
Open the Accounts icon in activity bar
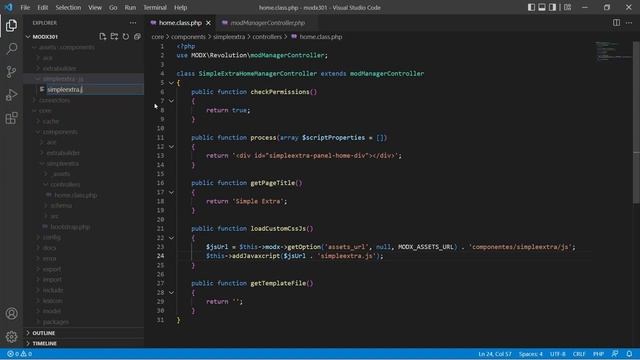11,313
